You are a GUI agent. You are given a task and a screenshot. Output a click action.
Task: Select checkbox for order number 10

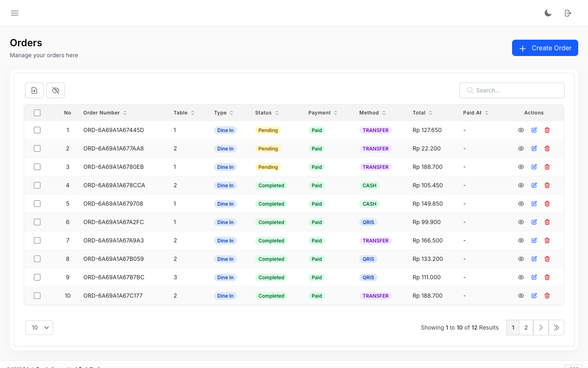click(x=37, y=296)
